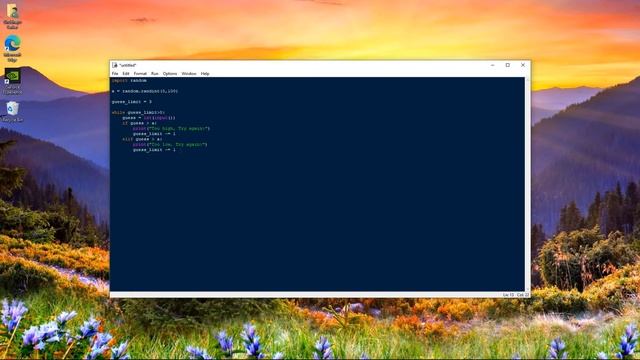
Task: Minimize the untitled IDLE window
Action: (493, 65)
